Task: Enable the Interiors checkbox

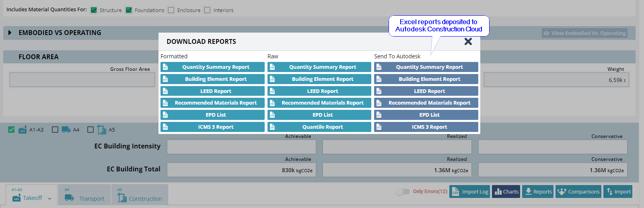Action: [207, 10]
